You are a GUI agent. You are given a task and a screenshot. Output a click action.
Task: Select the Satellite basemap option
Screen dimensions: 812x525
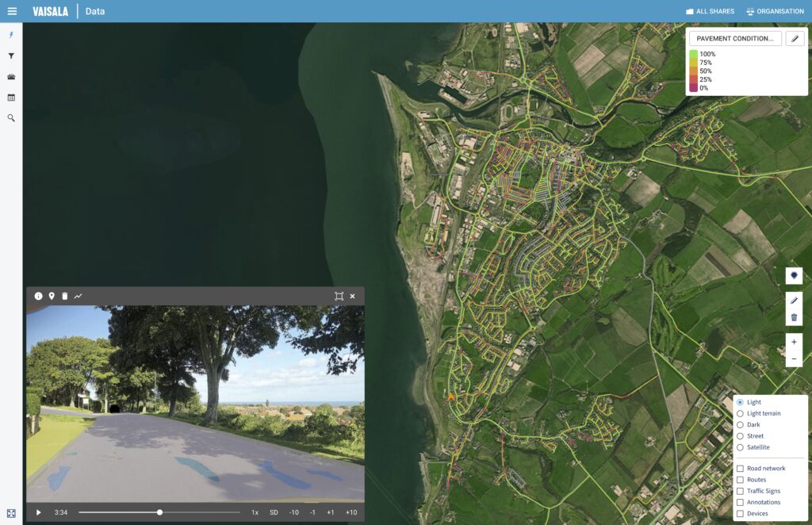tap(740, 448)
